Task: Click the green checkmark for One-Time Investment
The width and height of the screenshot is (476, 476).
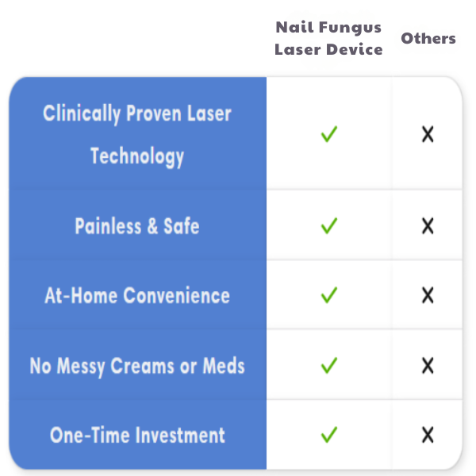Action: pyautogui.click(x=329, y=435)
